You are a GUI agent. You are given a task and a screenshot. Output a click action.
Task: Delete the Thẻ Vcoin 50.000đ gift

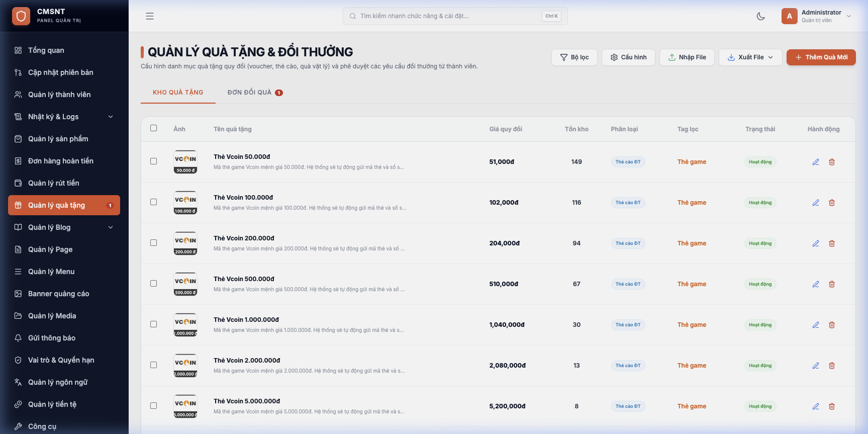point(832,162)
